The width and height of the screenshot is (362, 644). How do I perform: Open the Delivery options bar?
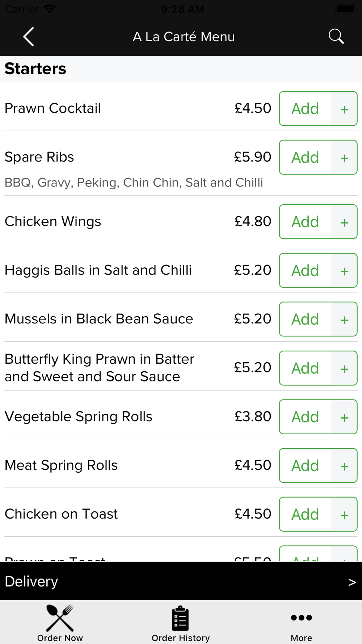[181, 581]
